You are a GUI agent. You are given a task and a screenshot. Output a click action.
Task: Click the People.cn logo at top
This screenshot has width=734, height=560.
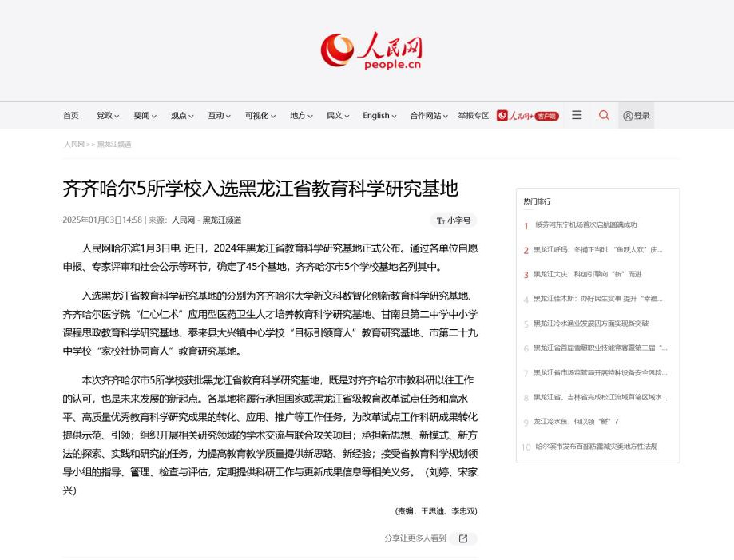click(371, 51)
